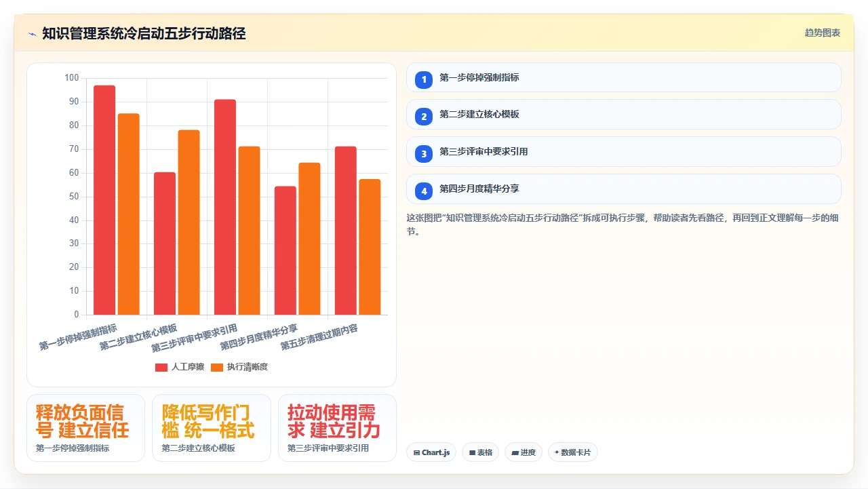Click orange bar for 第二步建立核心模板

point(189,222)
